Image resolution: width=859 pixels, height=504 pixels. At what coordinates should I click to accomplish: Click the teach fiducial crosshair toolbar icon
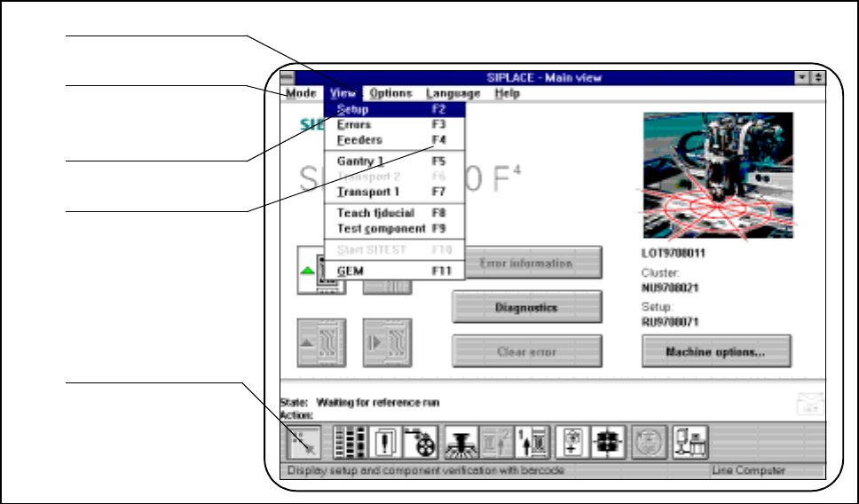(572, 442)
